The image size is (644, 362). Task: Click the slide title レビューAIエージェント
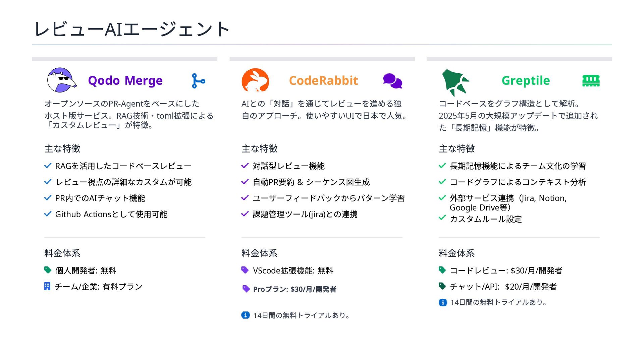tap(132, 29)
